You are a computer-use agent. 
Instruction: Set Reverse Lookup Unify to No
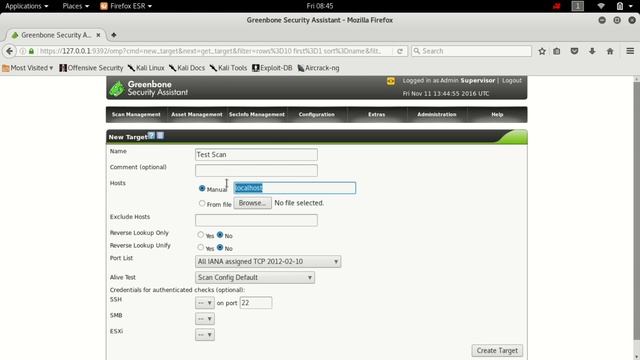click(220, 247)
